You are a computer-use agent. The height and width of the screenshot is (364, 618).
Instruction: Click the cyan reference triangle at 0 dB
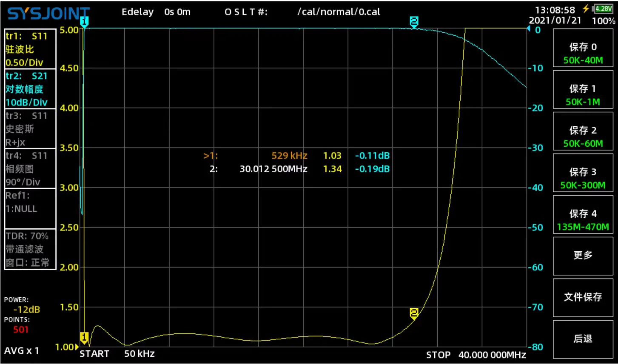click(529, 29)
